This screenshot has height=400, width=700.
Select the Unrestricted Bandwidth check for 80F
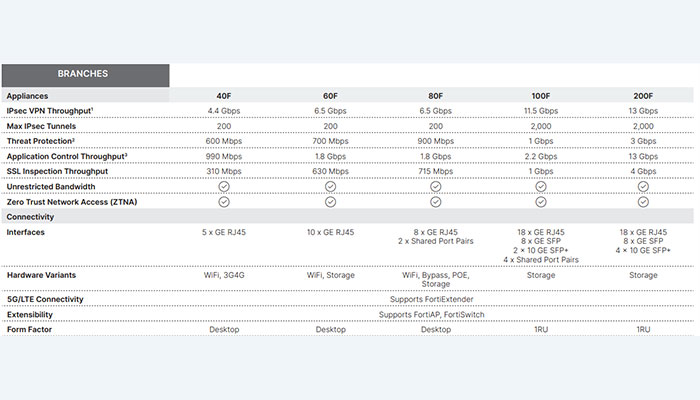pos(436,186)
